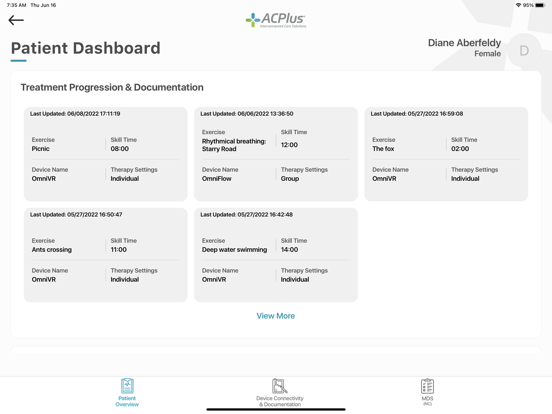
Task: Click Device Connectivity & Documentation tab icon
Action: 280,386
